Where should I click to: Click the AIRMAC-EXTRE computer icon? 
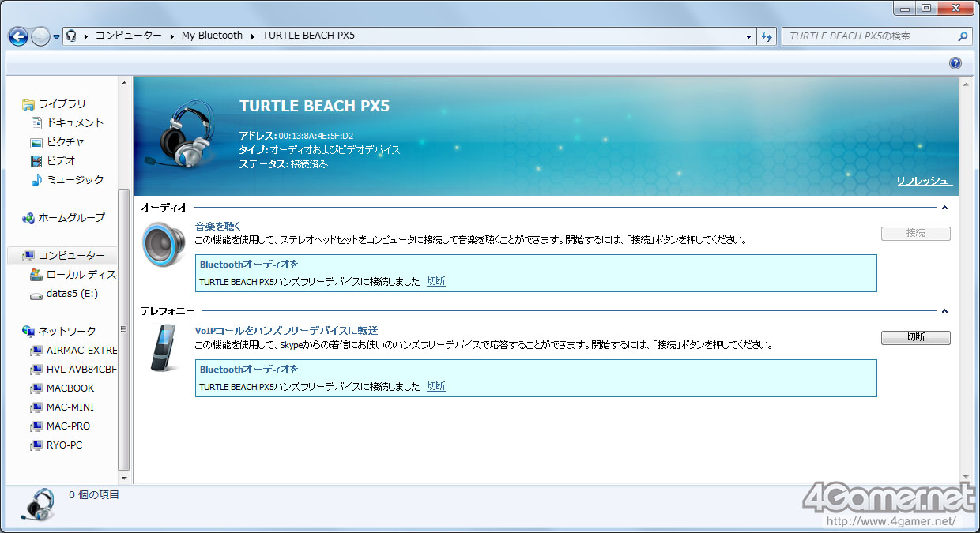pyautogui.click(x=36, y=351)
